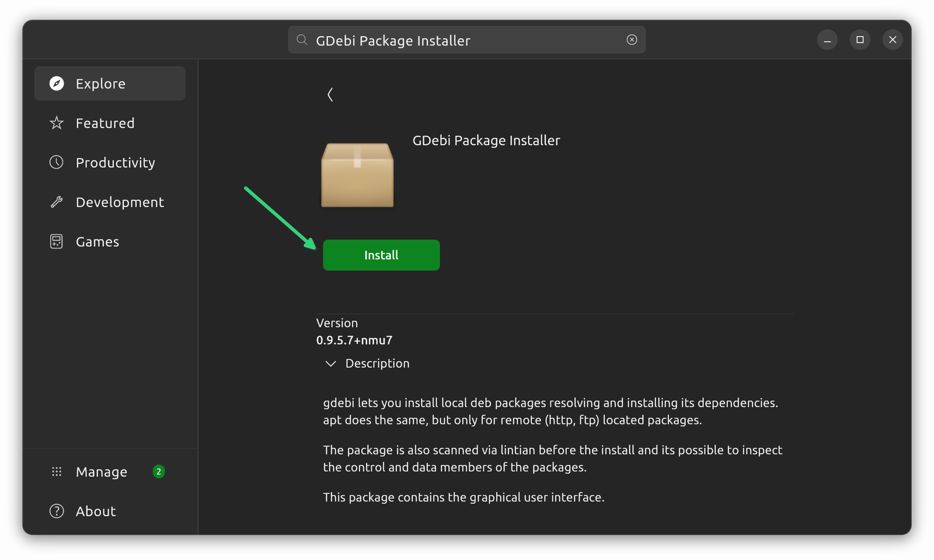Open the Explore section
This screenshot has height=560, width=934.
coord(100,83)
